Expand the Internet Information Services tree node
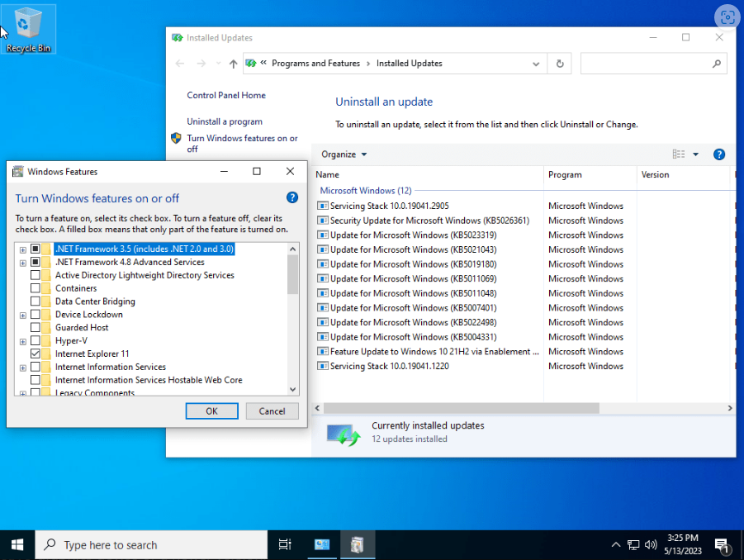 click(23, 368)
